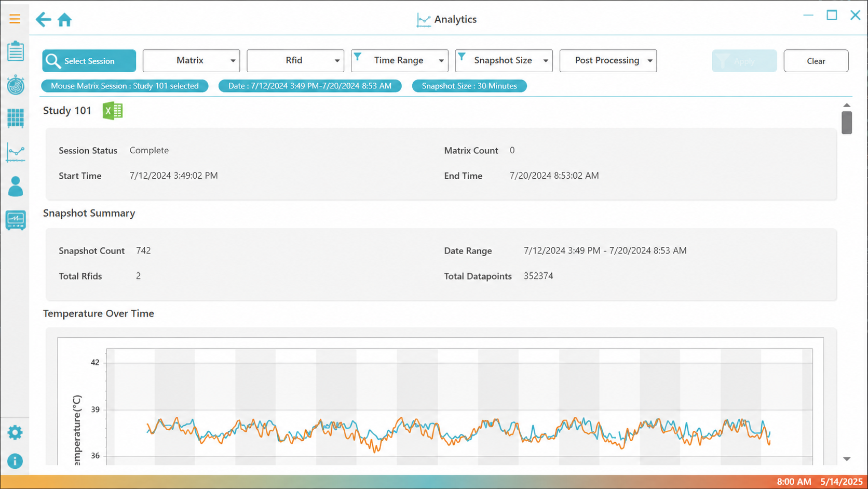Click Snapshot Count value 742

point(143,250)
